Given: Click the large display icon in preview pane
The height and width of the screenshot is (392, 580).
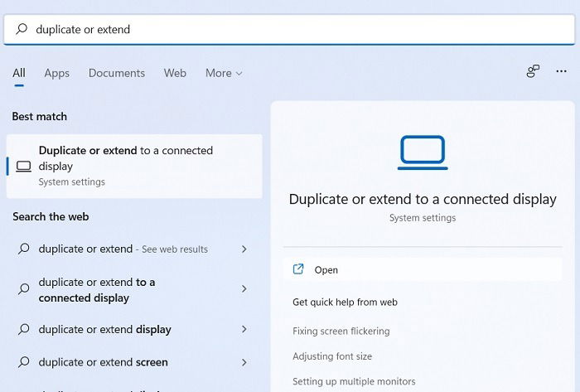Looking at the screenshot, I should pyautogui.click(x=423, y=152).
